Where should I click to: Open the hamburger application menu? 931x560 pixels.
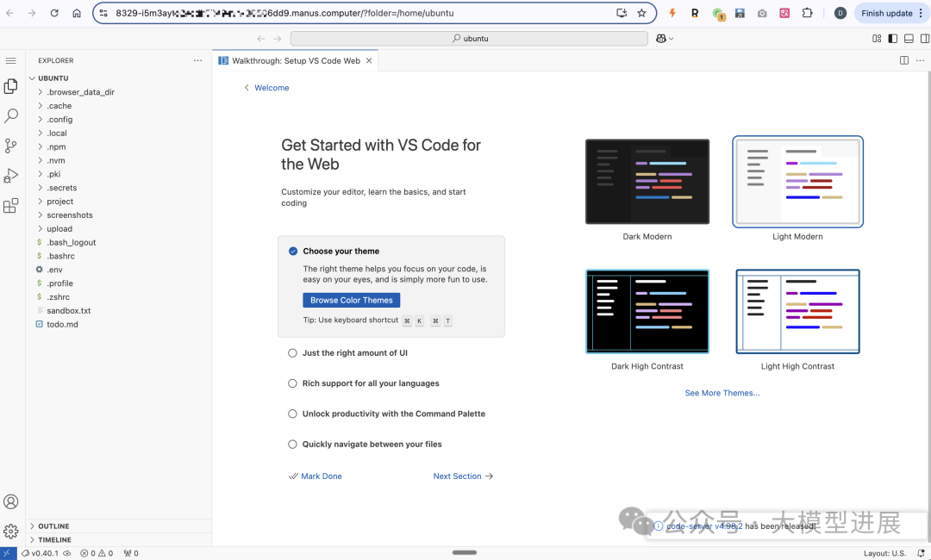click(10, 60)
